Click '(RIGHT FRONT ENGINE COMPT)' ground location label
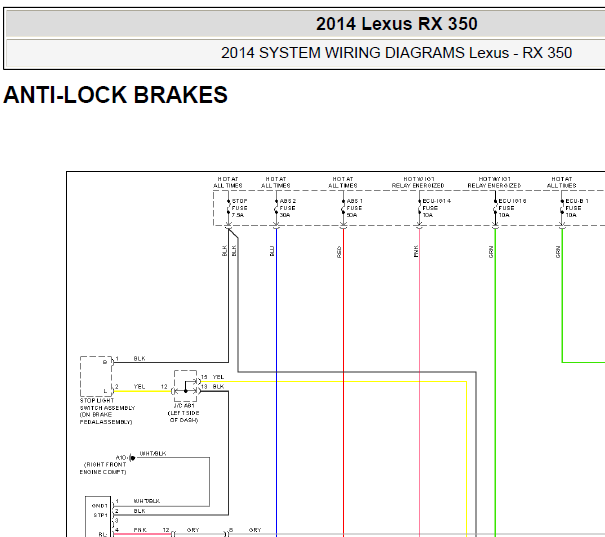The width and height of the screenshot is (605, 537). pyautogui.click(x=103, y=468)
